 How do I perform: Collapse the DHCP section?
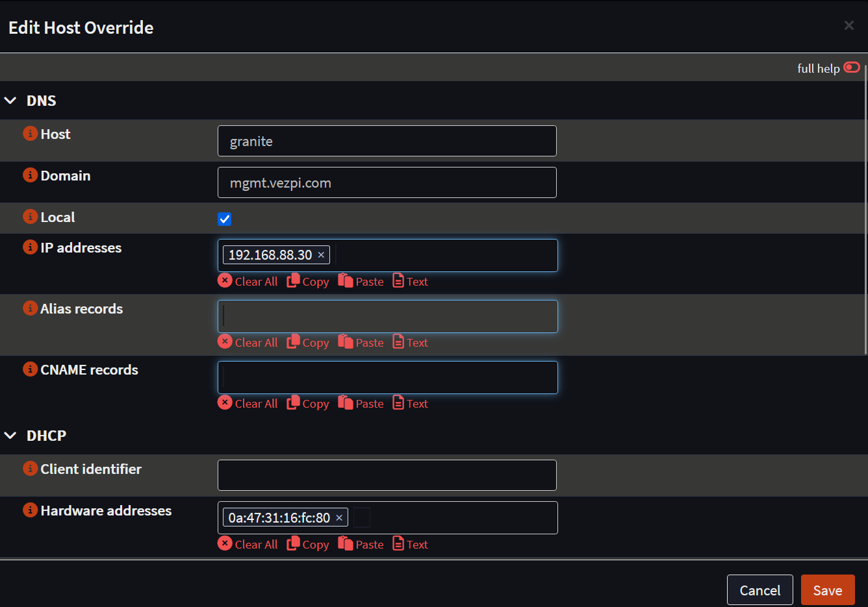(x=10, y=436)
